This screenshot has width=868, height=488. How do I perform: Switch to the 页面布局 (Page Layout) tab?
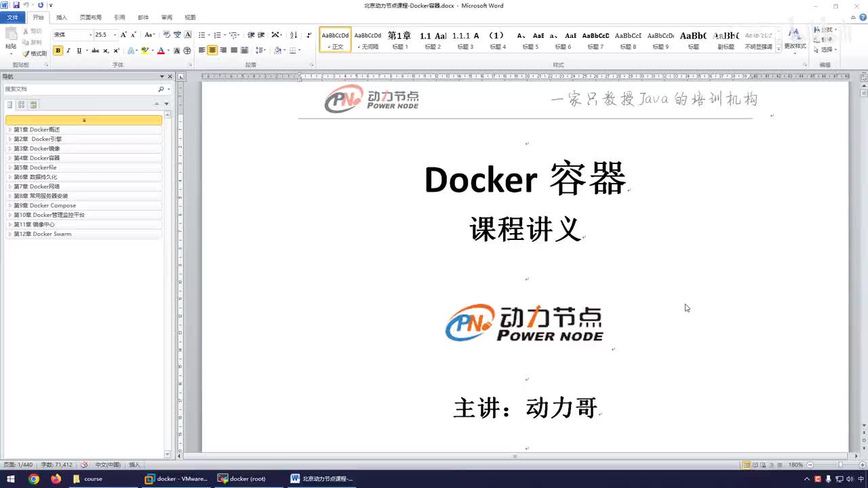point(91,18)
